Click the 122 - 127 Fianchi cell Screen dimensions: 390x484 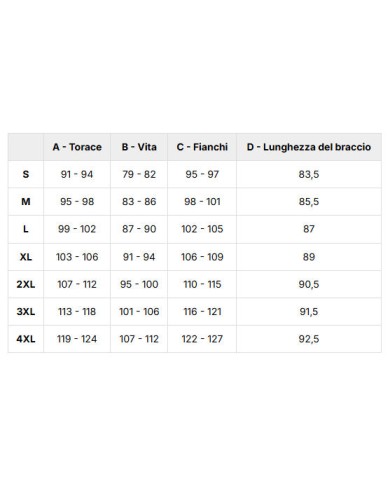[202, 339]
